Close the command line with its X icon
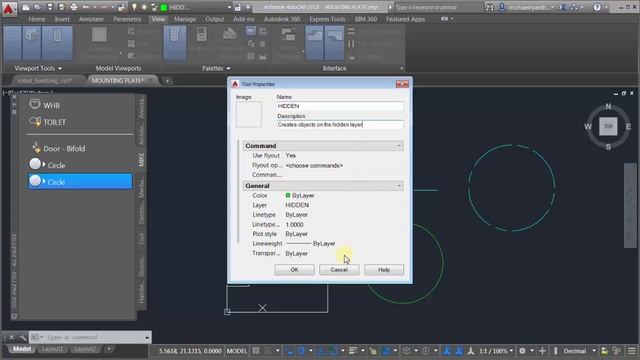The width and height of the screenshot is (640, 360). pos(11,337)
